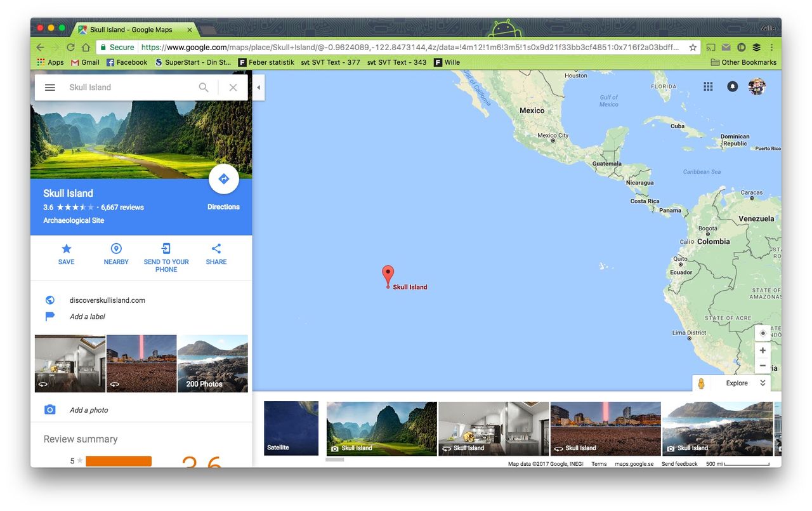Open the kitchen interior thumbnail in side panel
812x511 pixels.
coord(70,364)
